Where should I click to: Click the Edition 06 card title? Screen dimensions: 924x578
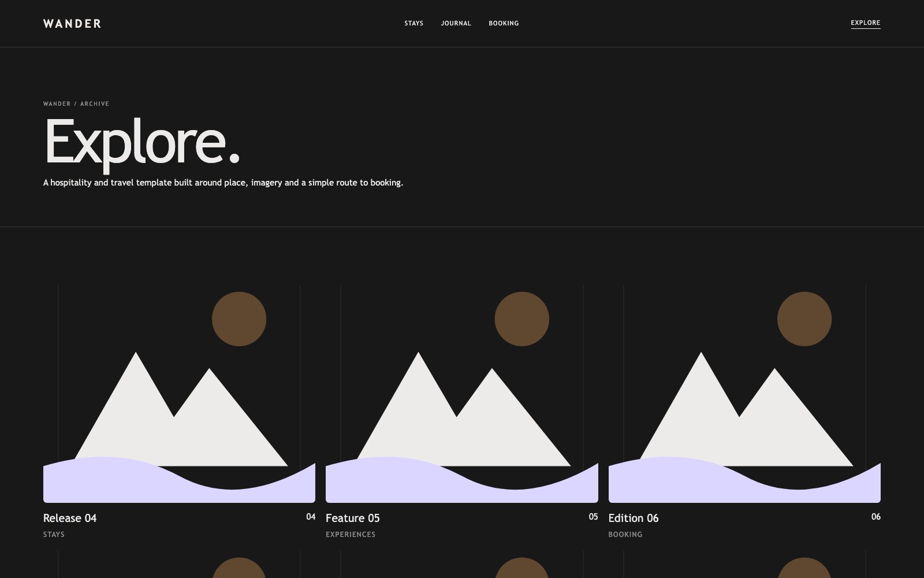coord(634,518)
